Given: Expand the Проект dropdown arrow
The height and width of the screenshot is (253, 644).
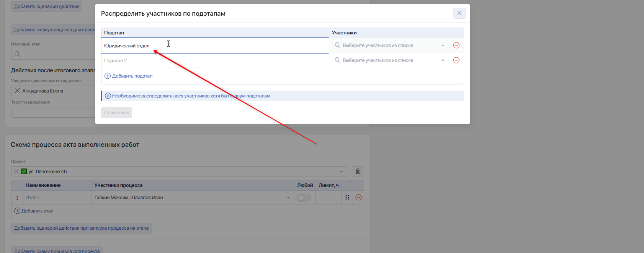Looking at the screenshot, I should tap(342, 172).
